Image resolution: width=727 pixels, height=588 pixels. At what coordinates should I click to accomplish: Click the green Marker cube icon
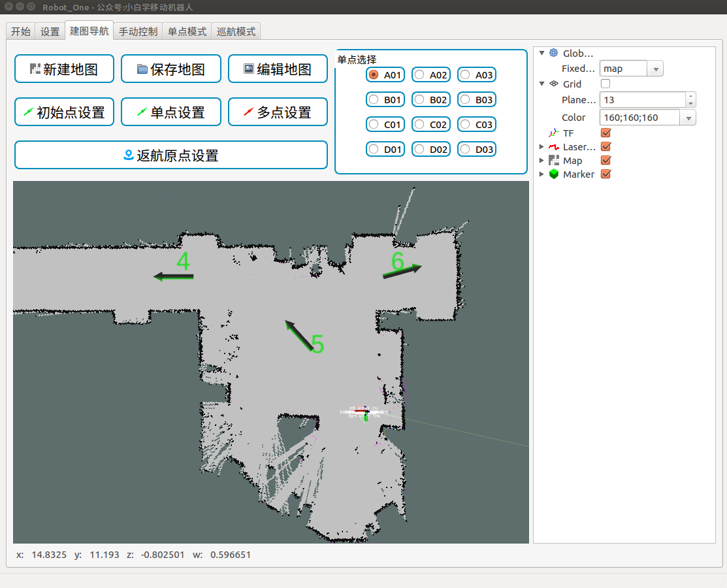[x=554, y=174]
